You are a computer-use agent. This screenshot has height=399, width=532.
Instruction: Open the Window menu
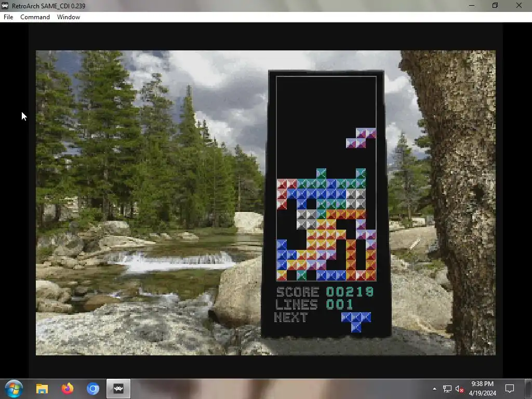pyautogui.click(x=69, y=17)
